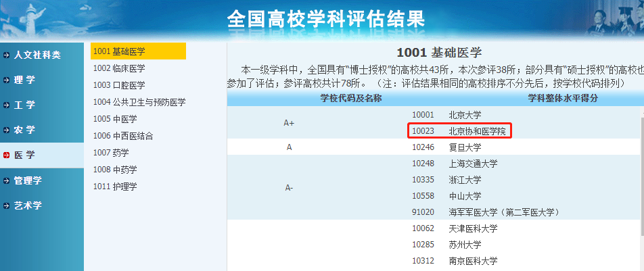Click the arrow icon beside 理学
This screenshot has width=644, height=271.
(6, 80)
